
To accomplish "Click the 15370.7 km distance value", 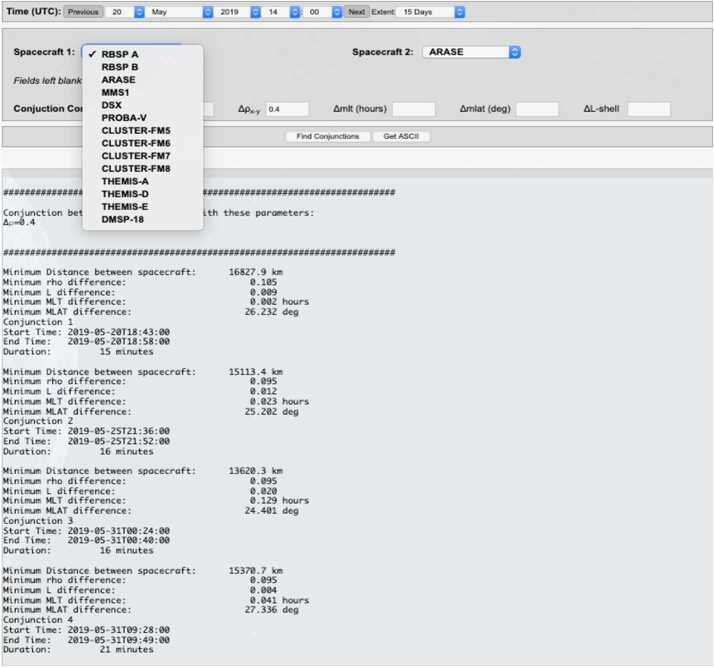I will (255, 571).
